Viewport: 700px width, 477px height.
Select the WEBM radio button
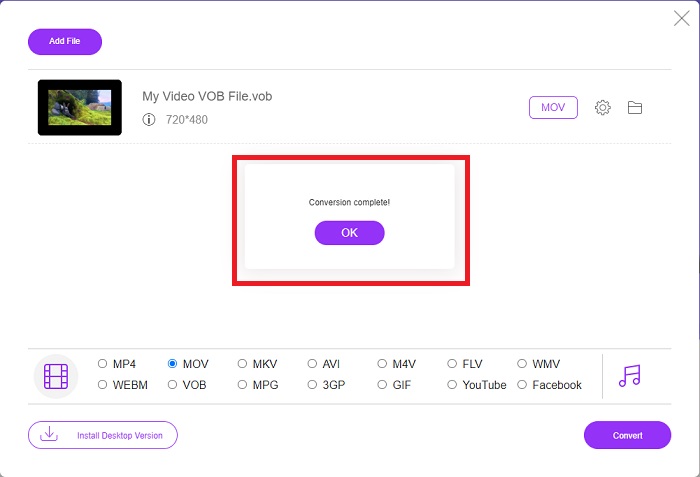pyautogui.click(x=102, y=385)
